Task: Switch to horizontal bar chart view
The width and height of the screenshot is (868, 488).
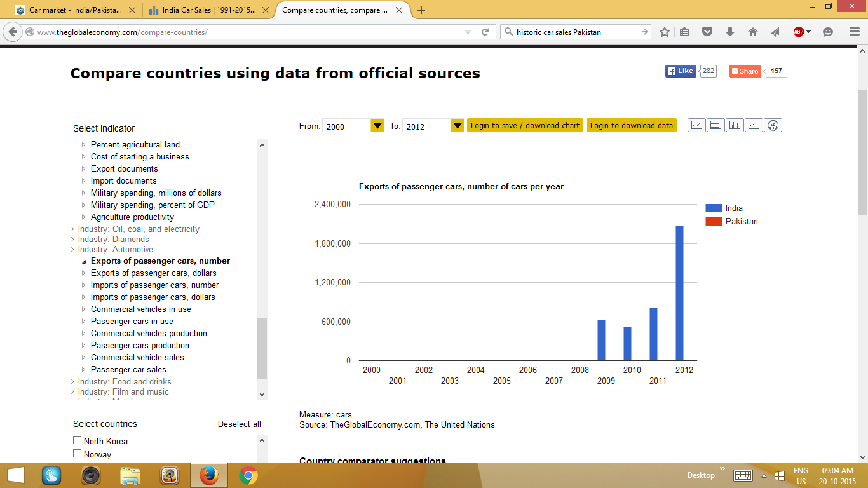Action: pyautogui.click(x=715, y=125)
